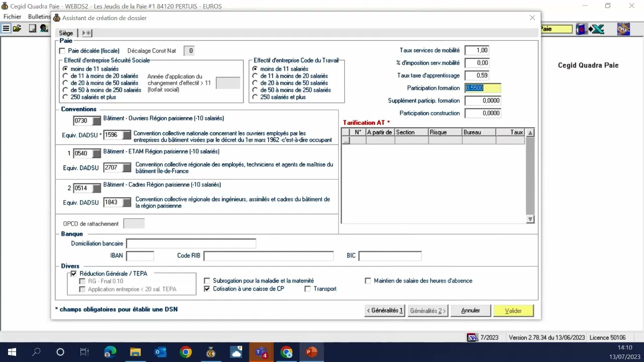
Task: Click the open folder icon in main toolbar
Action: click(x=17, y=29)
